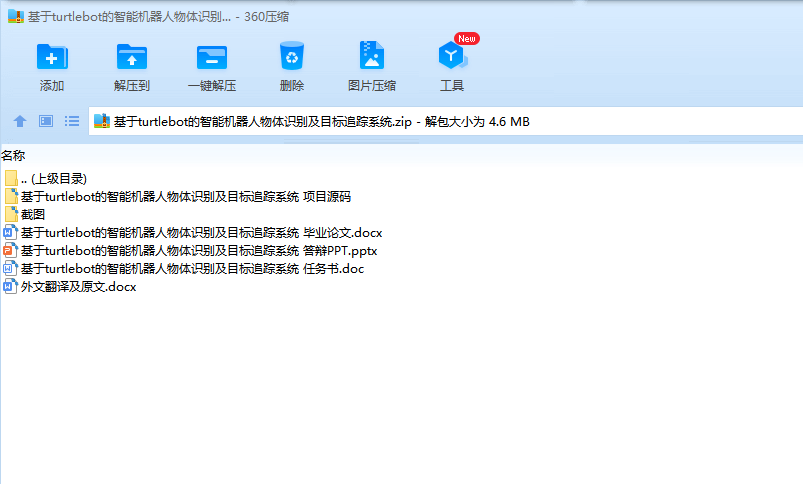Viewport: 803px width, 484px height.
Task: Click the Word icon of 任务书.doc
Action: (10, 268)
